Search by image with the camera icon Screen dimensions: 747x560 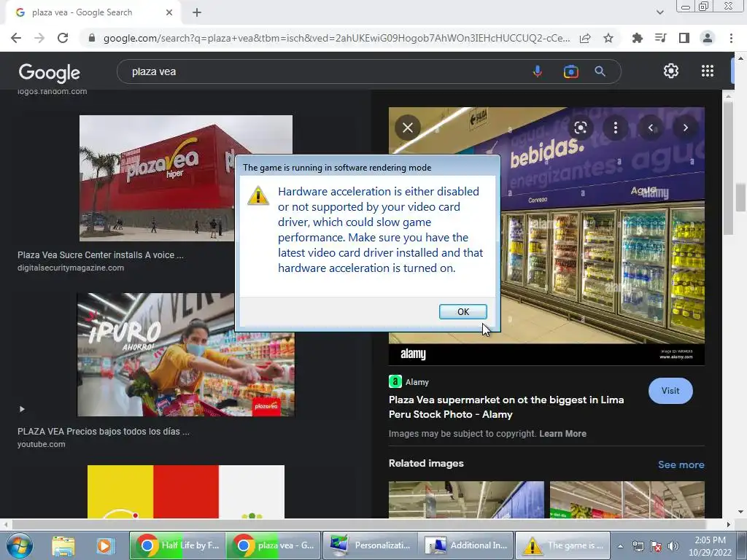tap(570, 71)
